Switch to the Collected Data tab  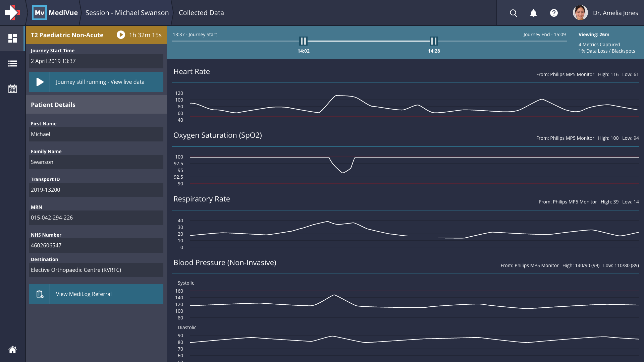(201, 13)
